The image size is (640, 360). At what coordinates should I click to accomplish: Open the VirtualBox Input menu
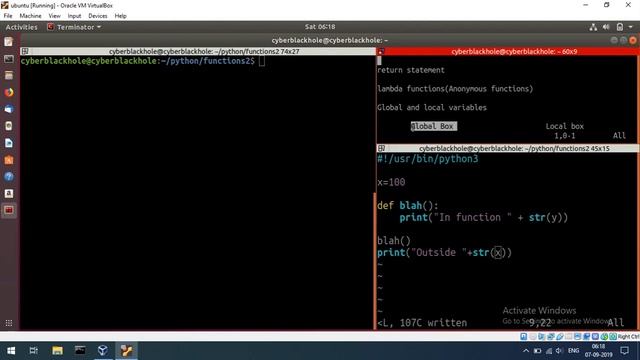point(74,16)
